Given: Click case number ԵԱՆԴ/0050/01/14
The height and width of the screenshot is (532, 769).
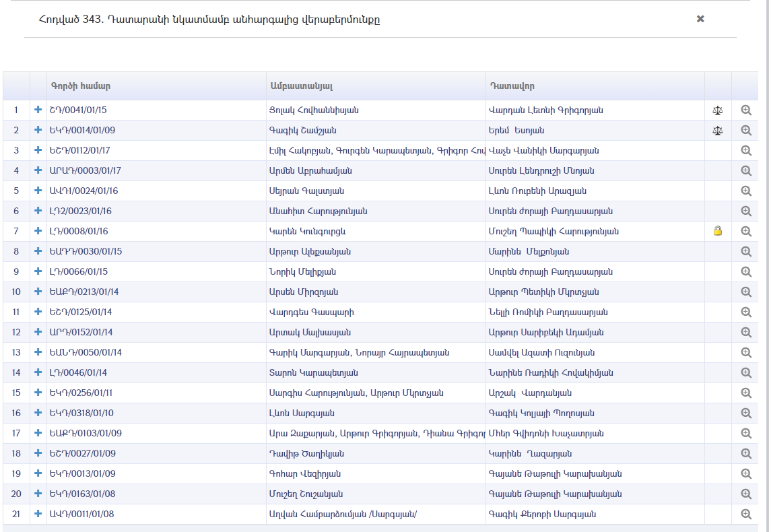Looking at the screenshot, I should coord(86,353).
